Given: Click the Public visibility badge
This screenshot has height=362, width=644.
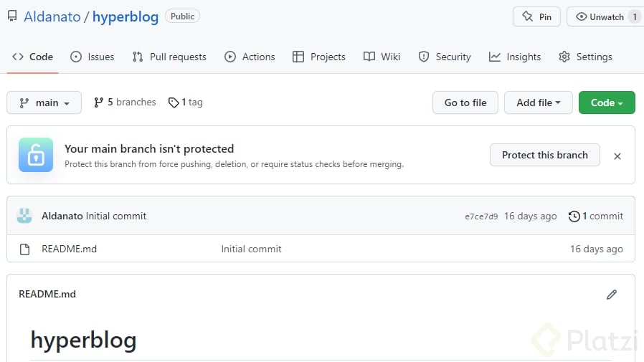Looking at the screenshot, I should pos(182,16).
